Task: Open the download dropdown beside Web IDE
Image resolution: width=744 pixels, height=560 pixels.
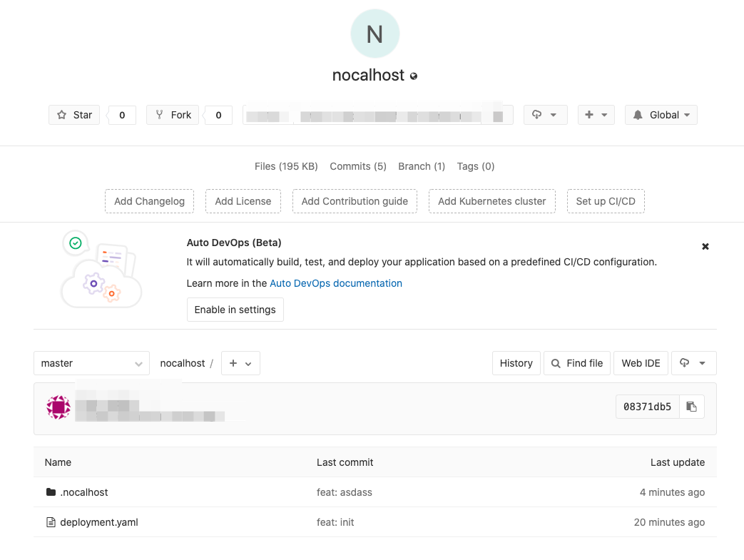Action: [x=693, y=363]
